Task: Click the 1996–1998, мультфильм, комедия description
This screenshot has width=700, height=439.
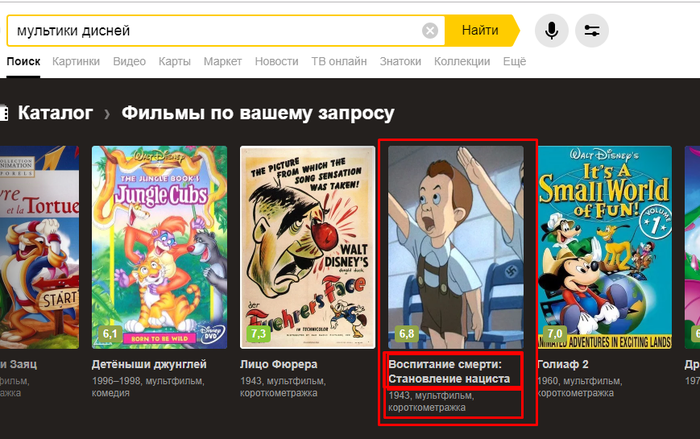Action: click(148, 387)
